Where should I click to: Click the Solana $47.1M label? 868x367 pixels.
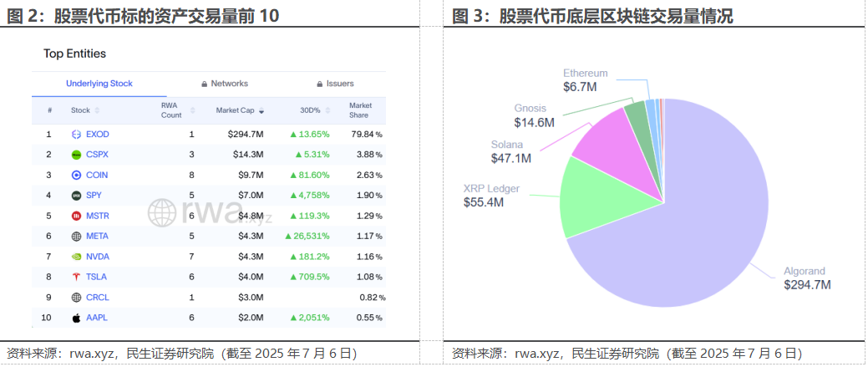point(511,151)
